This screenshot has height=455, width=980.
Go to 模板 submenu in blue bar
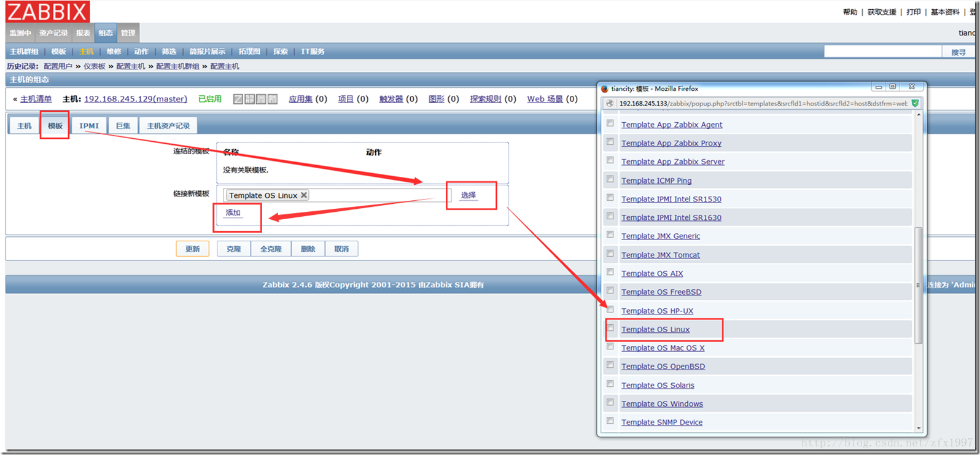click(x=58, y=52)
